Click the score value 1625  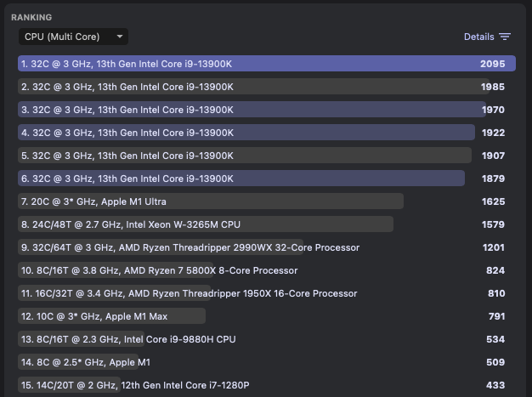coord(493,201)
